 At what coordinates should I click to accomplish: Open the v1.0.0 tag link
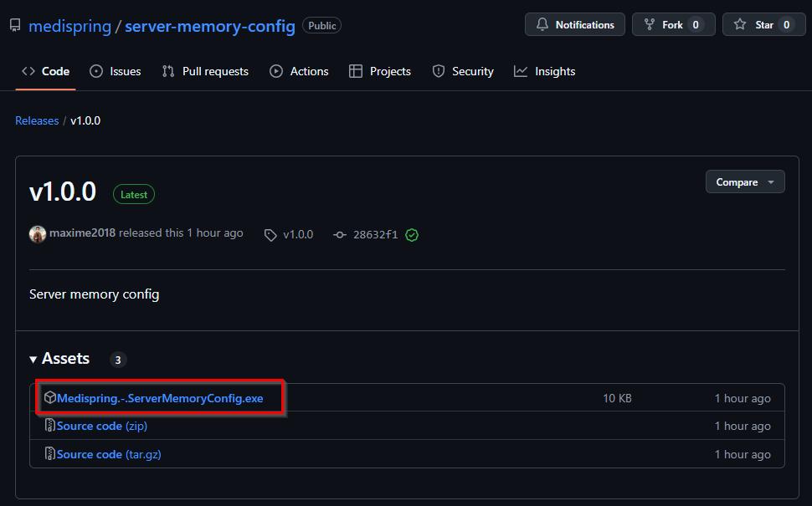point(298,234)
